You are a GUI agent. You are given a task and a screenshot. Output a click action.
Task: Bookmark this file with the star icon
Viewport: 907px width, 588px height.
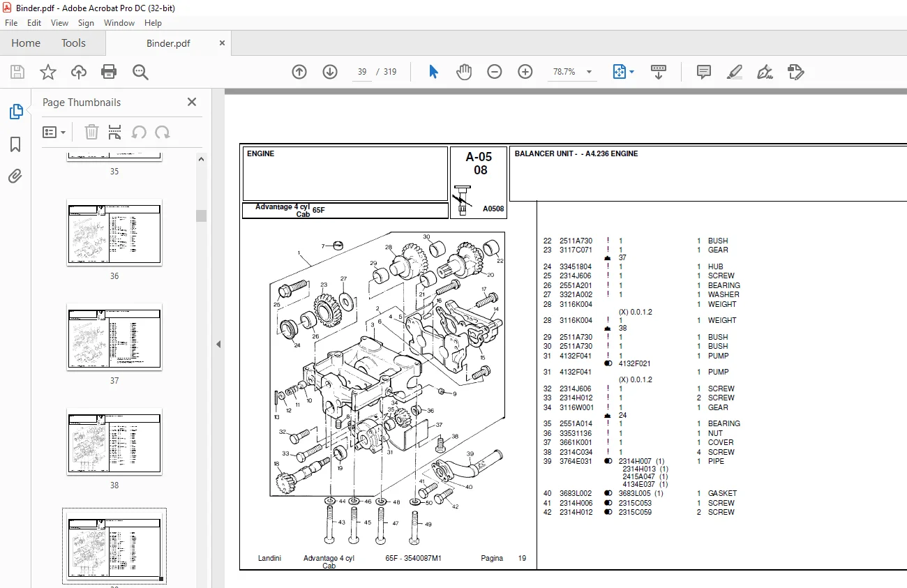point(47,72)
